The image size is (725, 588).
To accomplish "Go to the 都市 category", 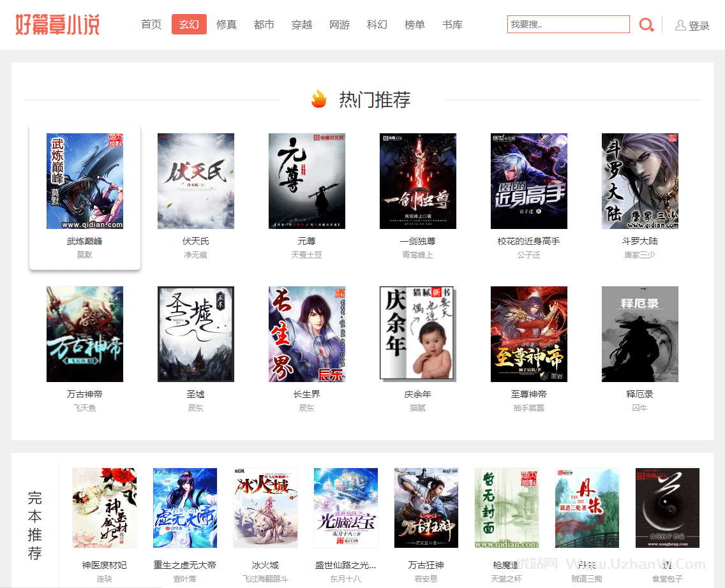I will pos(264,24).
